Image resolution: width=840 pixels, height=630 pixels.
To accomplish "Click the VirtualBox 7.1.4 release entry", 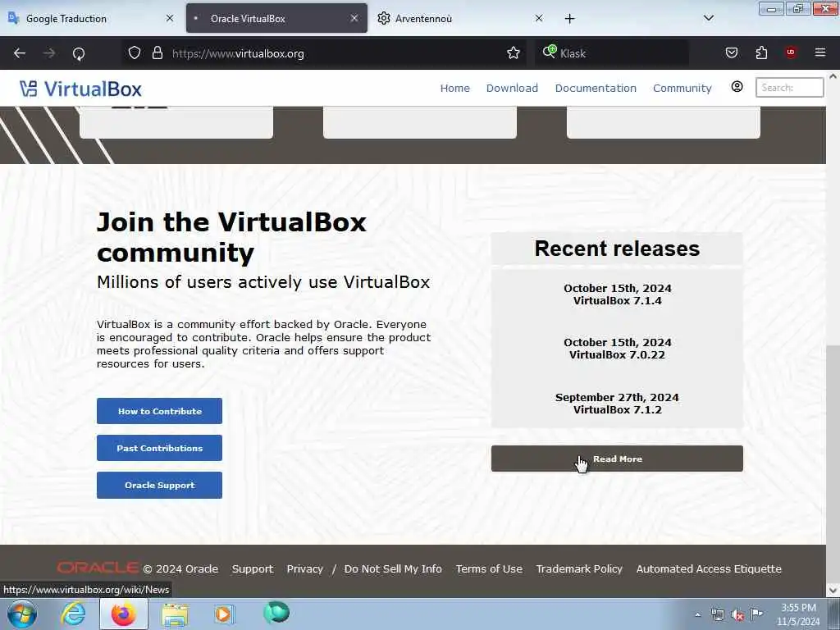I will coord(617,294).
